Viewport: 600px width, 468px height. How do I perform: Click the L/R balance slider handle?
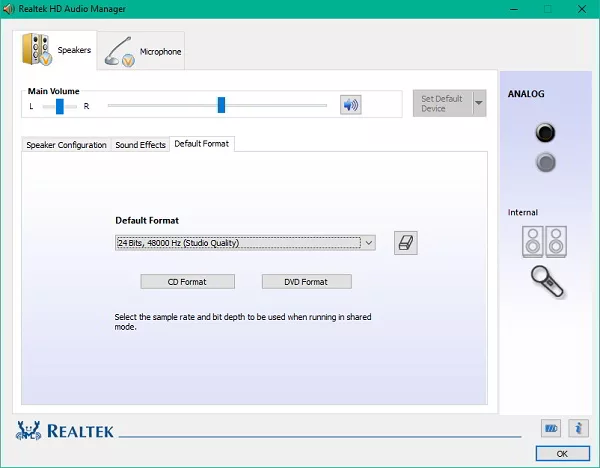(60, 105)
